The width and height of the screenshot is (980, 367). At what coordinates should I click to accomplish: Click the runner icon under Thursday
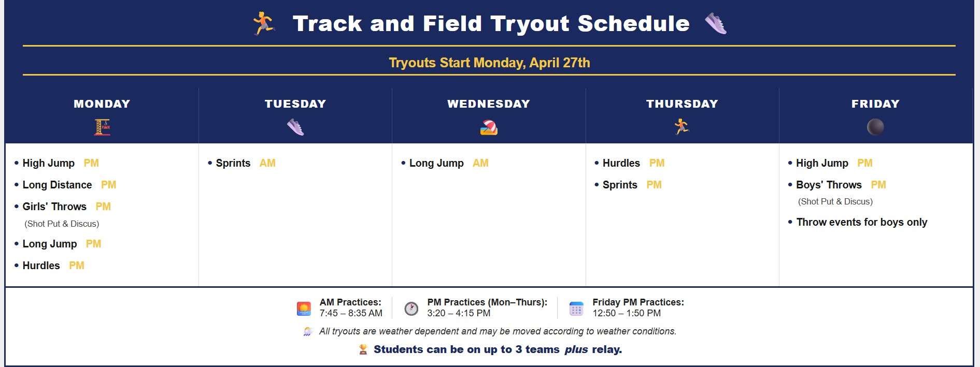coord(682,127)
